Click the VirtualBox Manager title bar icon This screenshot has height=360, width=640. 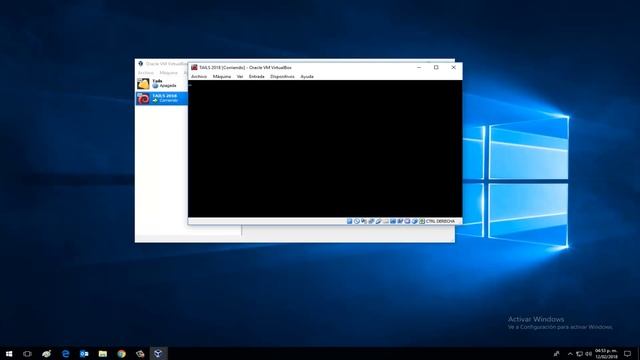pyautogui.click(x=140, y=64)
